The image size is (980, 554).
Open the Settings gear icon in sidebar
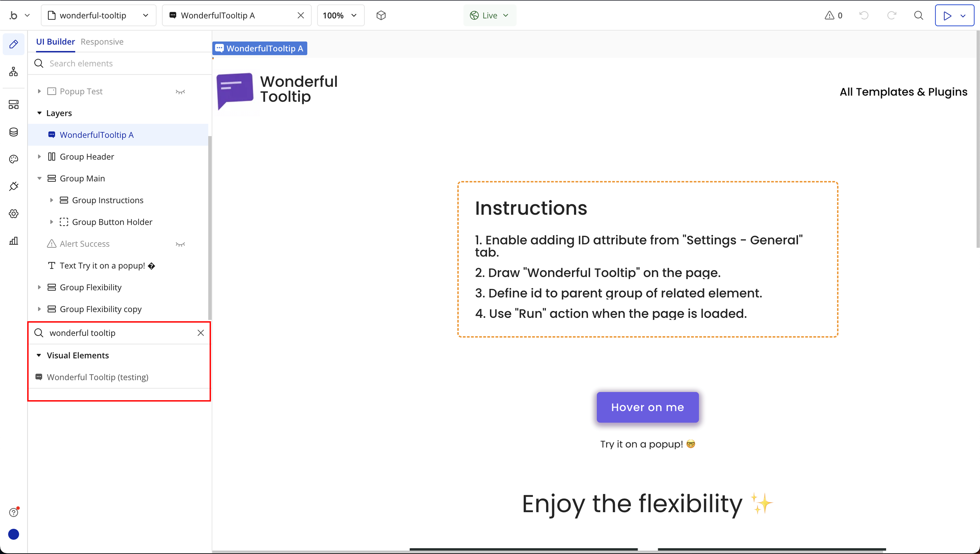pyautogui.click(x=14, y=213)
